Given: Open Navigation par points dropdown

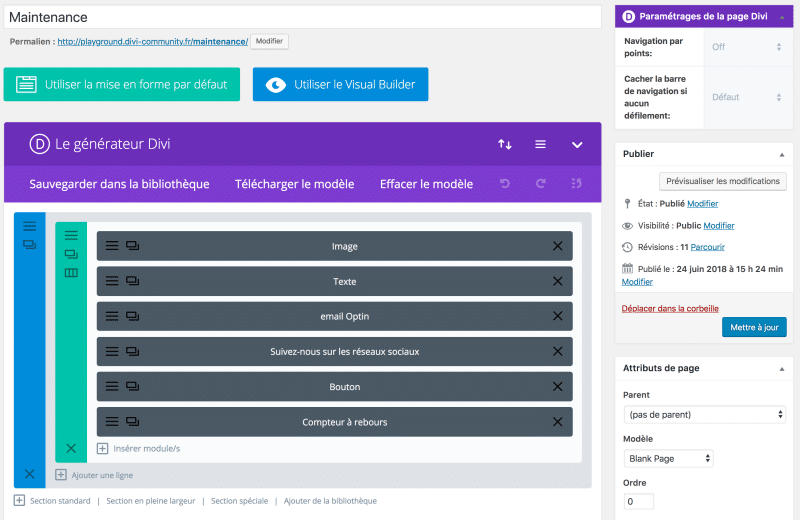Looking at the screenshot, I should tap(746, 47).
